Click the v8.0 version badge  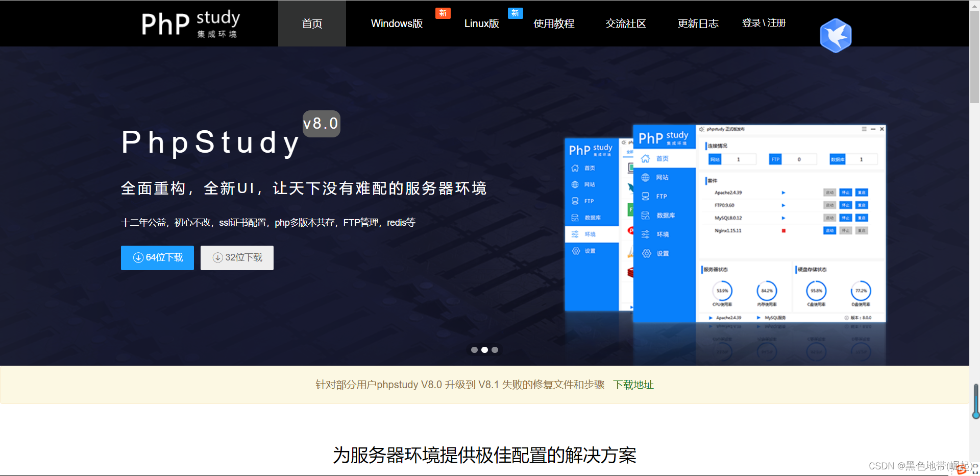[x=321, y=124]
